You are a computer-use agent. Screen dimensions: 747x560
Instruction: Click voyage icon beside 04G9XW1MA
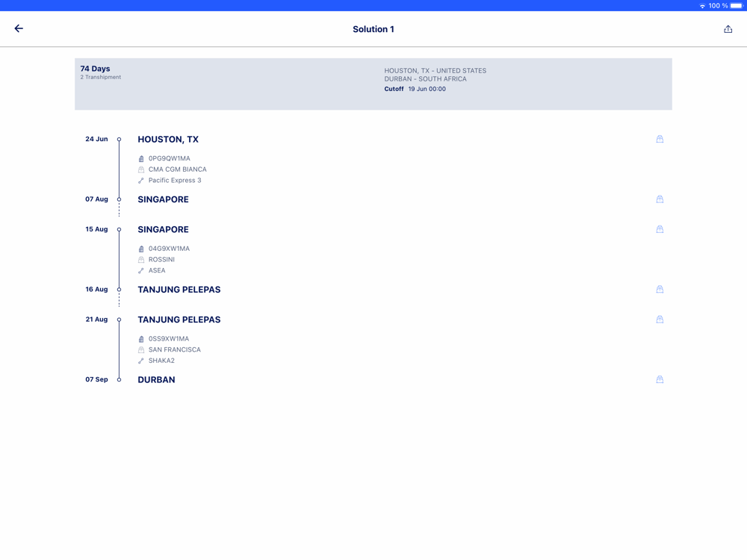[x=141, y=249]
